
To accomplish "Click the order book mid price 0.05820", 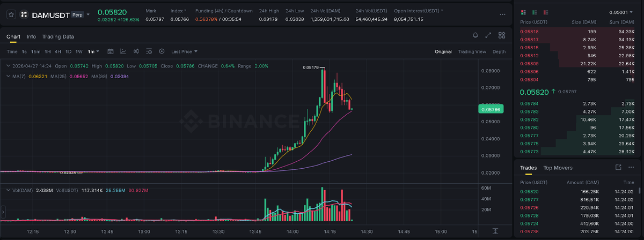I will click(x=534, y=92).
